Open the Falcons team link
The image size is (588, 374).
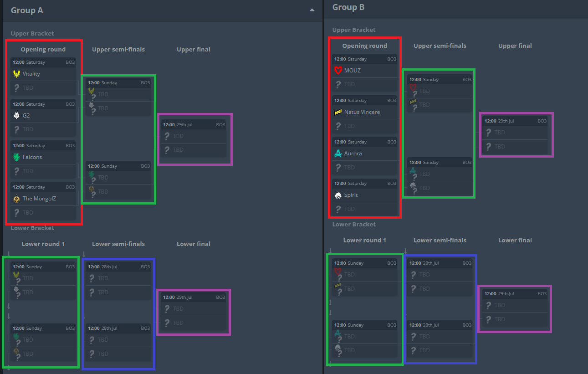[32, 157]
